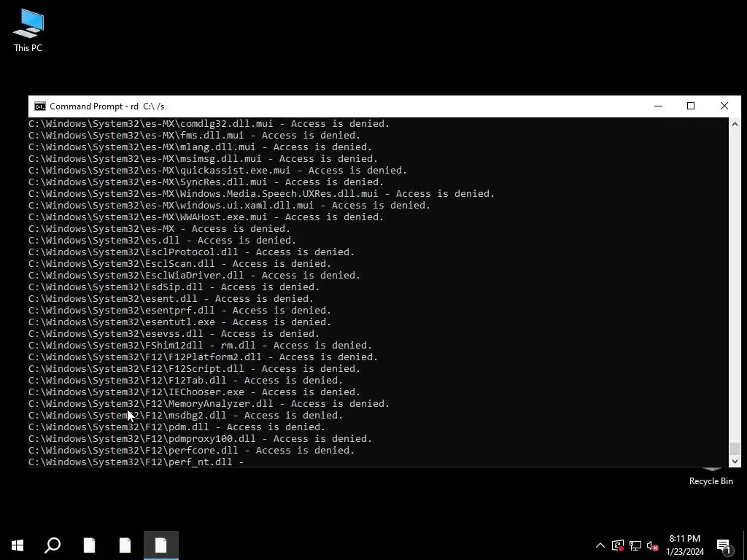Click the es.dll access denied line
The width and height of the screenshot is (747, 560).
pyautogui.click(x=162, y=241)
